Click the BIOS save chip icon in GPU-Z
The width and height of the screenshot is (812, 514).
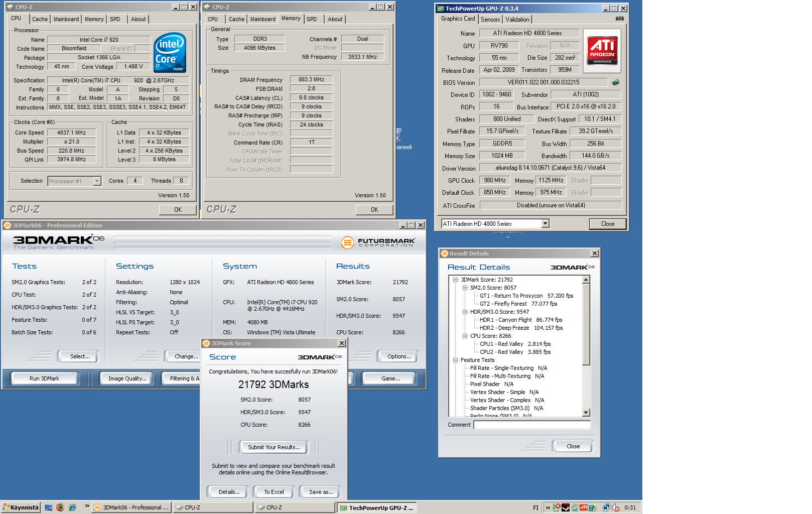pyautogui.click(x=616, y=82)
